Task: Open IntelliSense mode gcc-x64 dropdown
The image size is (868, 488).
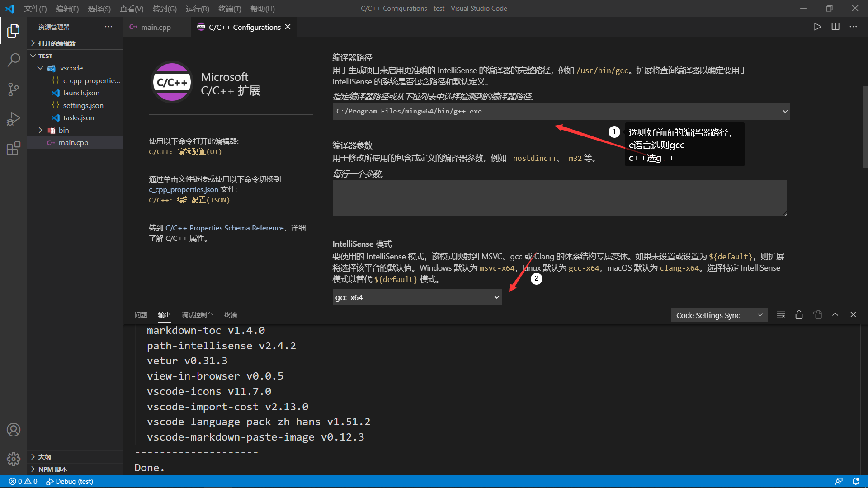Action: [x=417, y=297]
